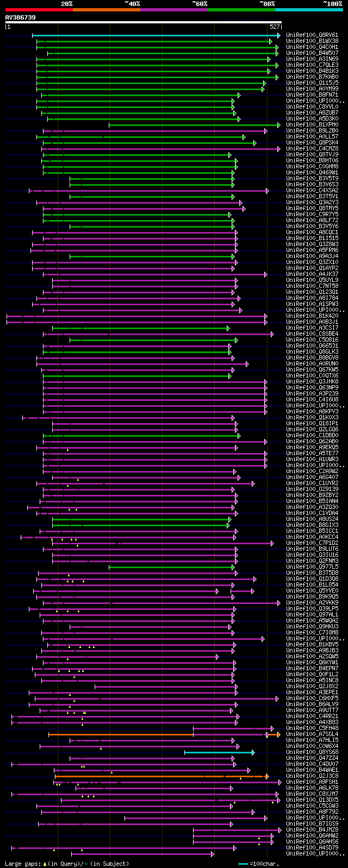
Task: Click the red ~20% identity legend segment
Action: [x=39, y=9]
